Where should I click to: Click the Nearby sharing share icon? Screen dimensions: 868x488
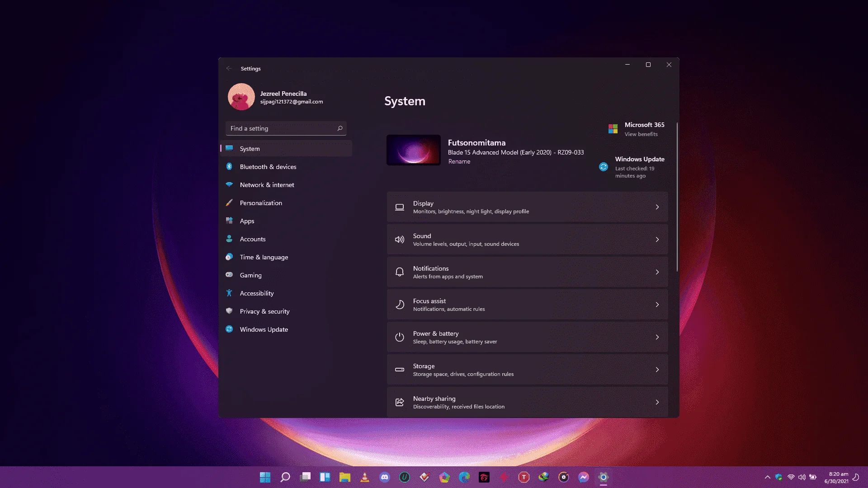coord(399,402)
